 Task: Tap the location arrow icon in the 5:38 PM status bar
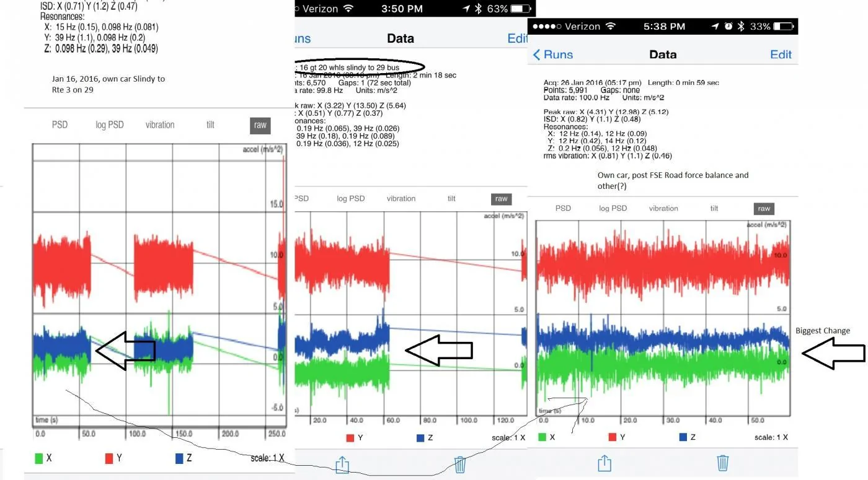click(715, 26)
